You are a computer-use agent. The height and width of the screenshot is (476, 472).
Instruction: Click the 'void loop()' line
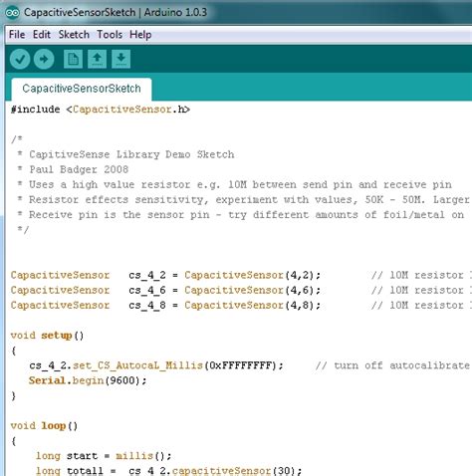pos(44,426)
